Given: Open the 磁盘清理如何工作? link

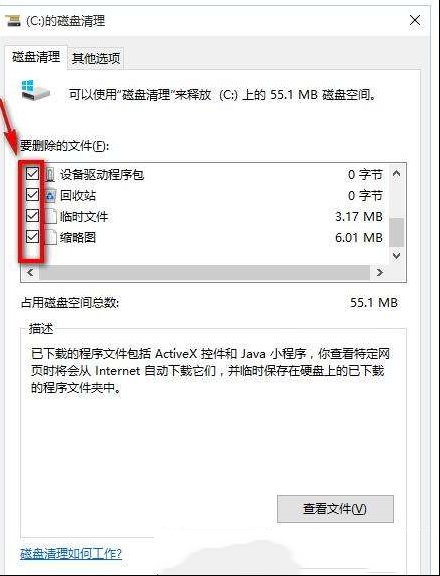Looking at the screenshot, I should pyautogui.click(x=71, y=553).
